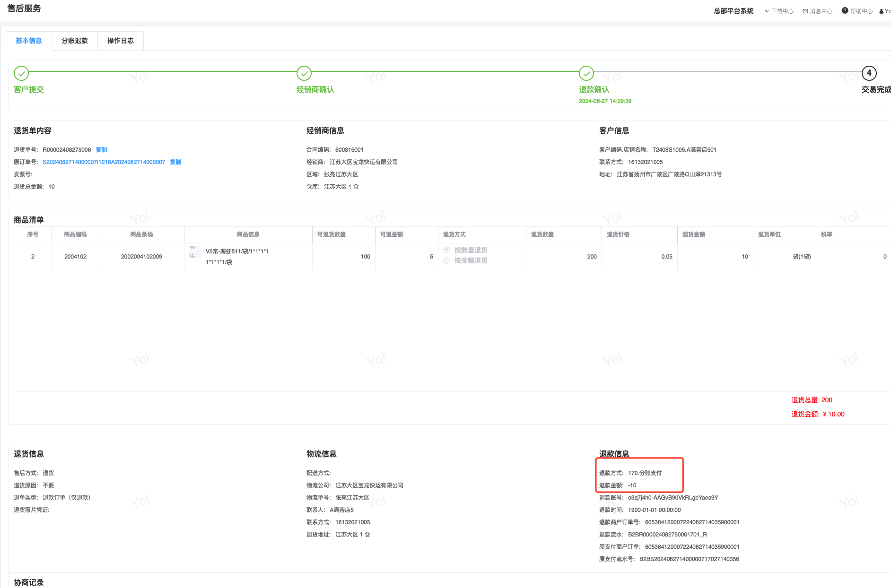The width and height of the screenshot is (891, 588).
Task: Click the user profile icon
Action: 882,11
